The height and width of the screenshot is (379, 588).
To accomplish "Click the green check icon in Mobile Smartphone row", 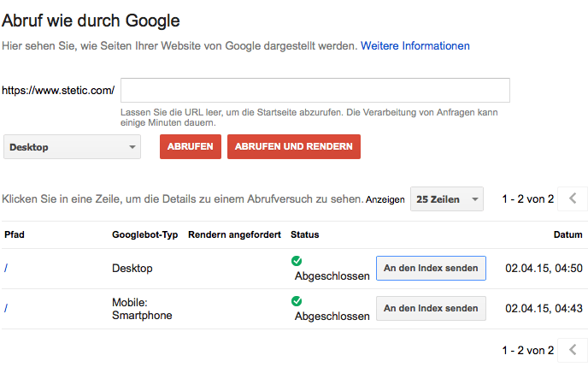I will [297, 301].
